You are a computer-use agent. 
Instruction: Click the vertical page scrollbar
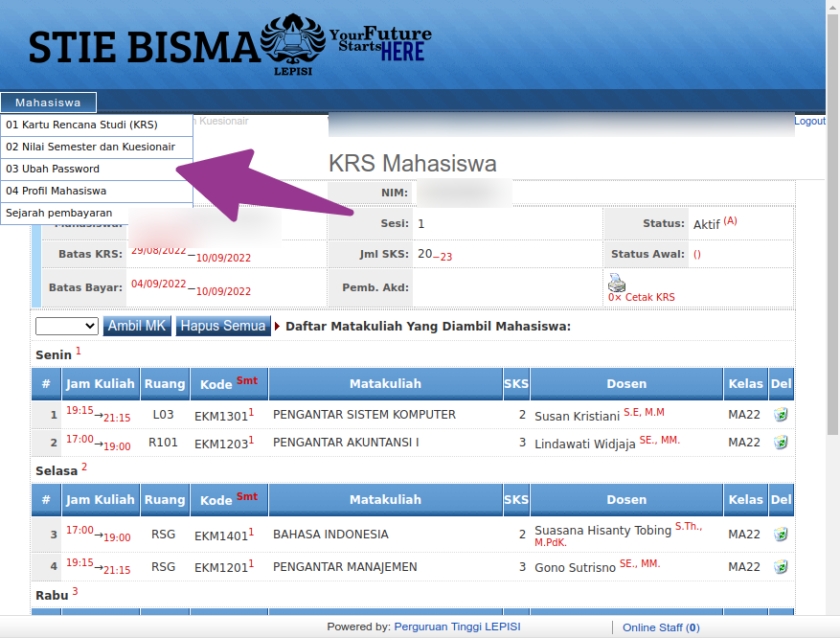[x=832, y=225]
